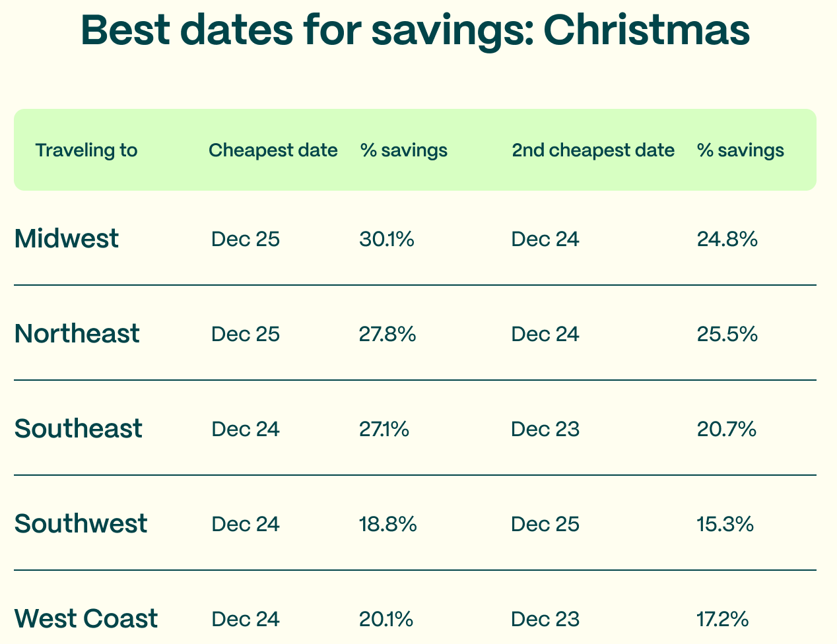This screenshot has height=644, width=837.
Task: Select the 24.8% savings value for Midwest
Action: [x=727, y=239]
